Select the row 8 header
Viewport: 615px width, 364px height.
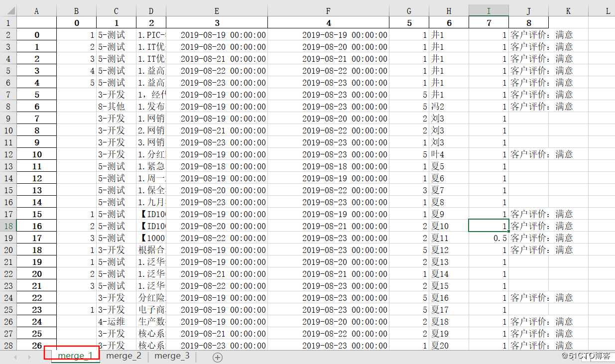pyautogui.click(x=8, y=107)
